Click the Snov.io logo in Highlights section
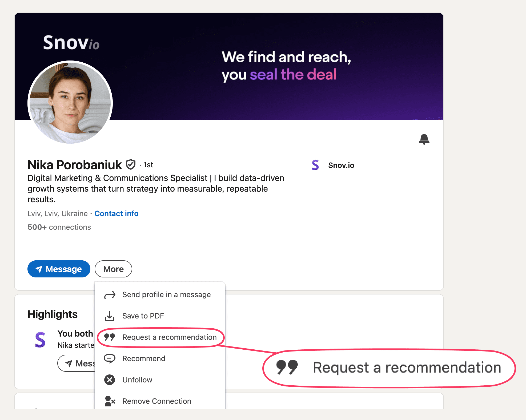 [40, 340]
